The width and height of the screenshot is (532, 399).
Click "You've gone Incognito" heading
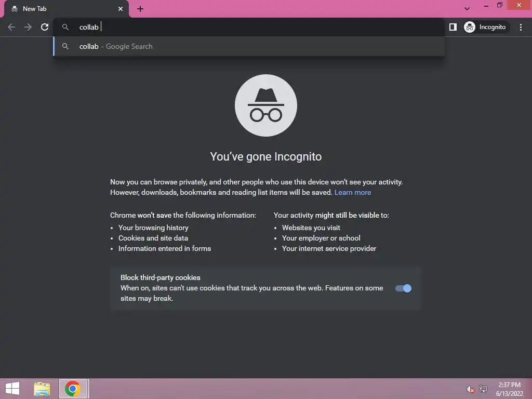click(265, 157)
